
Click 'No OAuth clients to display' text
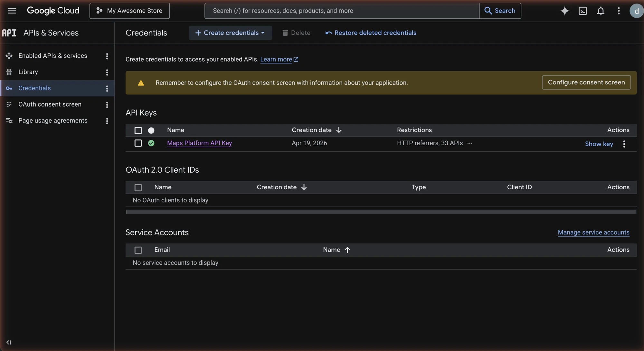tap(170, 200)
